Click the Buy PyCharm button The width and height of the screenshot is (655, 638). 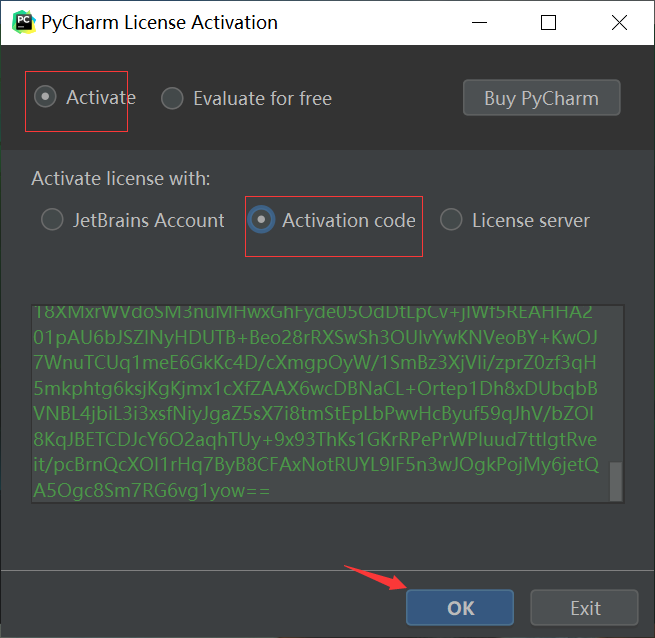[541, 98]
